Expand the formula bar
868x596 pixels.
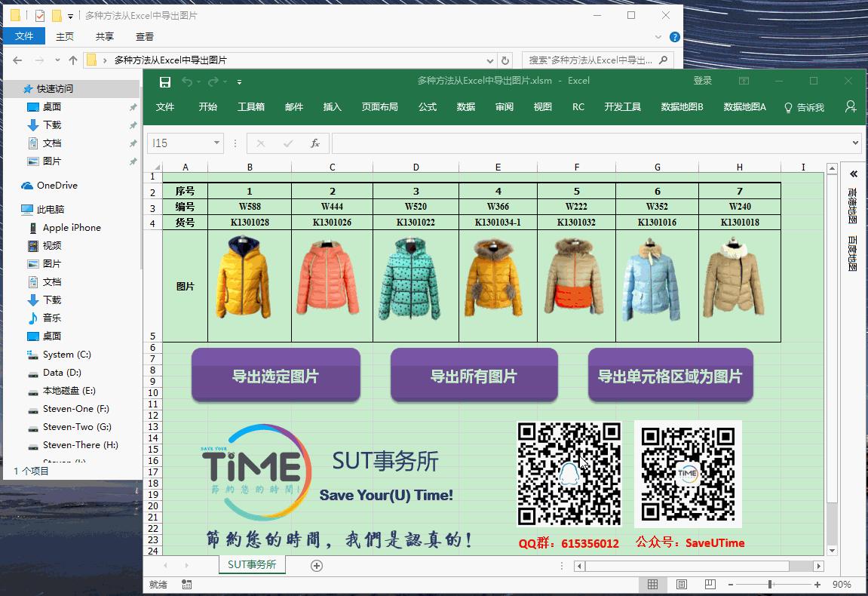[855, 143]
